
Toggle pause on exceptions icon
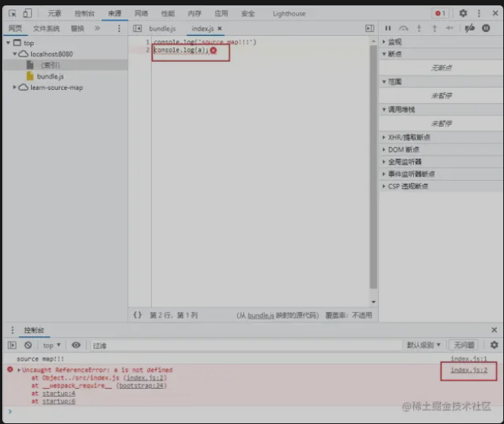click(x=486, y=28)
